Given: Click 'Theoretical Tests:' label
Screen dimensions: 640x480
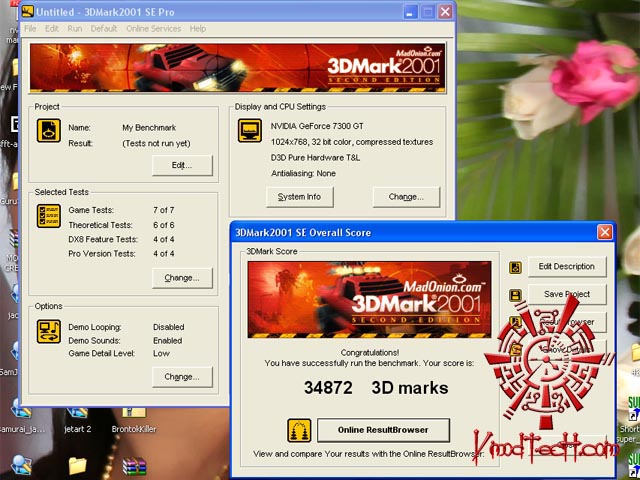Looking at the screenshot, I should click(x=100, y=225).
